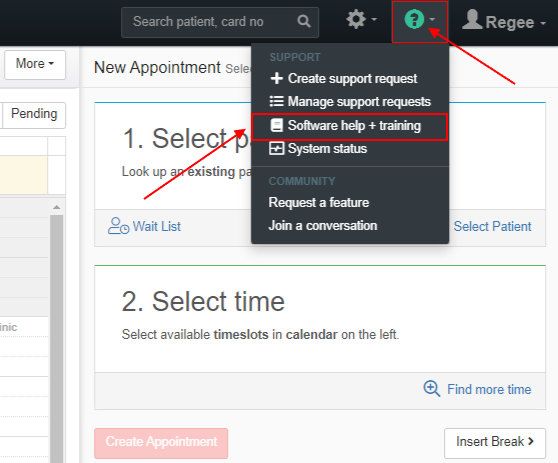Screen dimensions: 558x463
Task: Click the Find more time magnifier icon
Action: (x=432, y=389)
